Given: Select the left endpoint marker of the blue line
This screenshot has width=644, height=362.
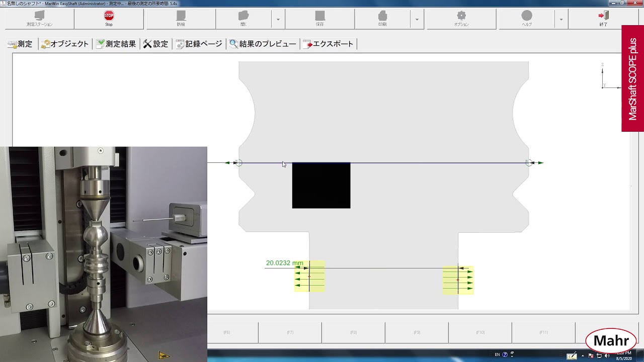Looking at the screenshot, I should point(238,163).
